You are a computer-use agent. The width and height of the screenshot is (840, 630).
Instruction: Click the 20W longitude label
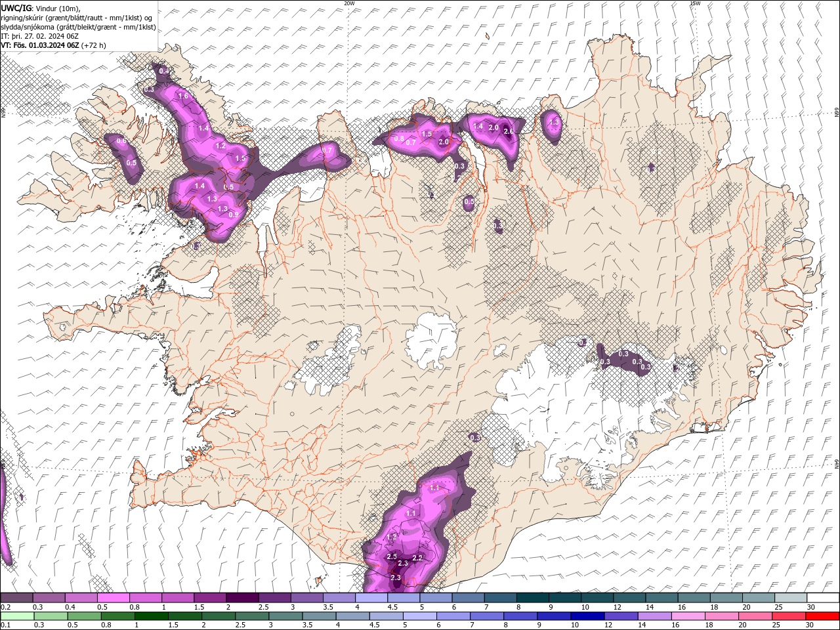[x=349, y=3]
